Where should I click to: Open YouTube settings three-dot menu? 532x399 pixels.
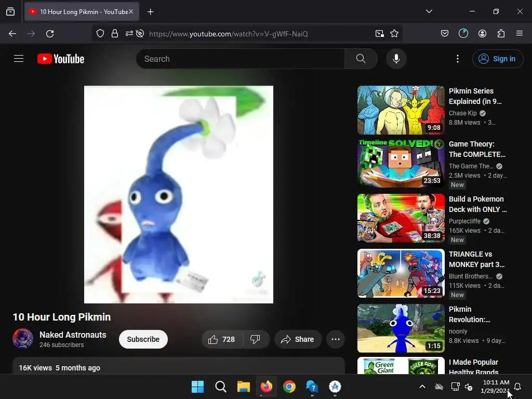pyautogui.click(x=457, y=59)
